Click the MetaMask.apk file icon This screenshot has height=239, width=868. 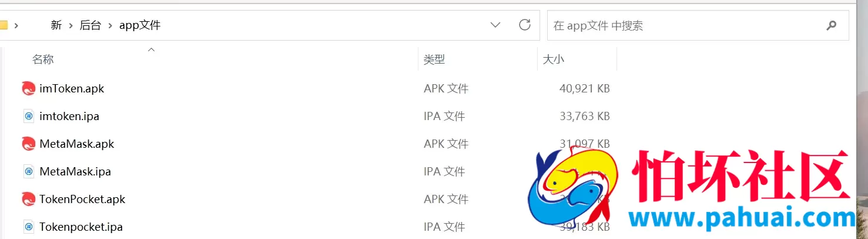tap(28, 144)
